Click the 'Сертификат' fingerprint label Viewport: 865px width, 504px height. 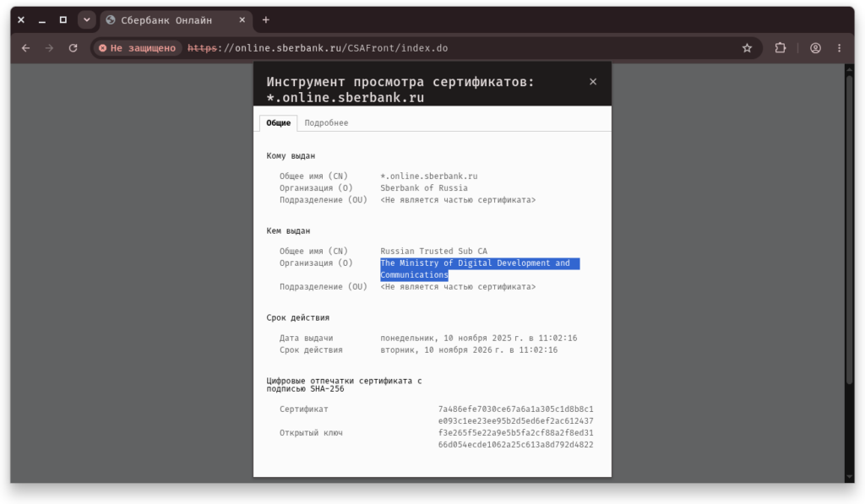(303, 409)
